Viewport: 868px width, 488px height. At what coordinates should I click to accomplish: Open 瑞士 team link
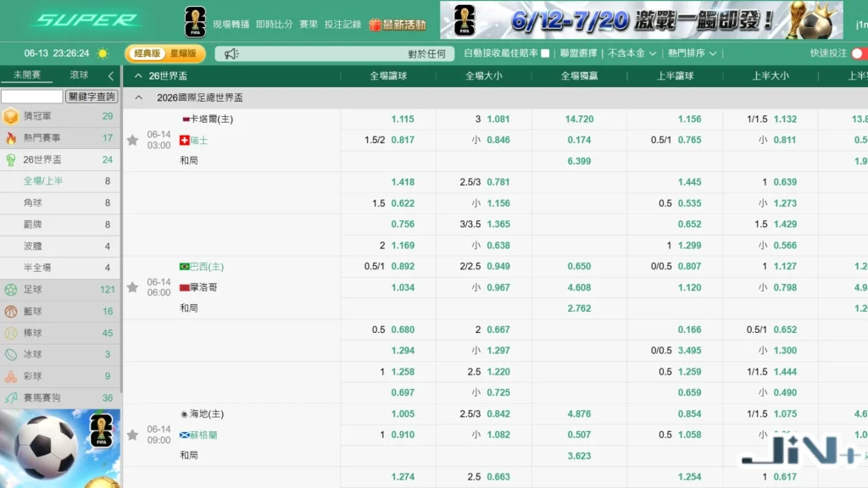pos(198,141)
